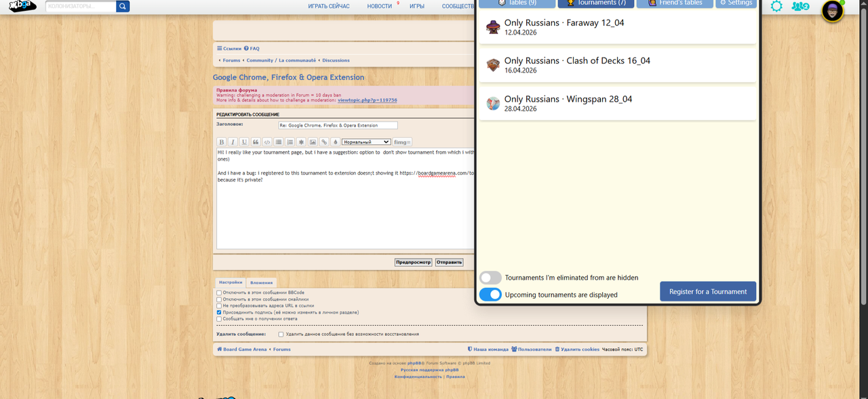Click the BGA logo in top left

[x=22, y=6]
